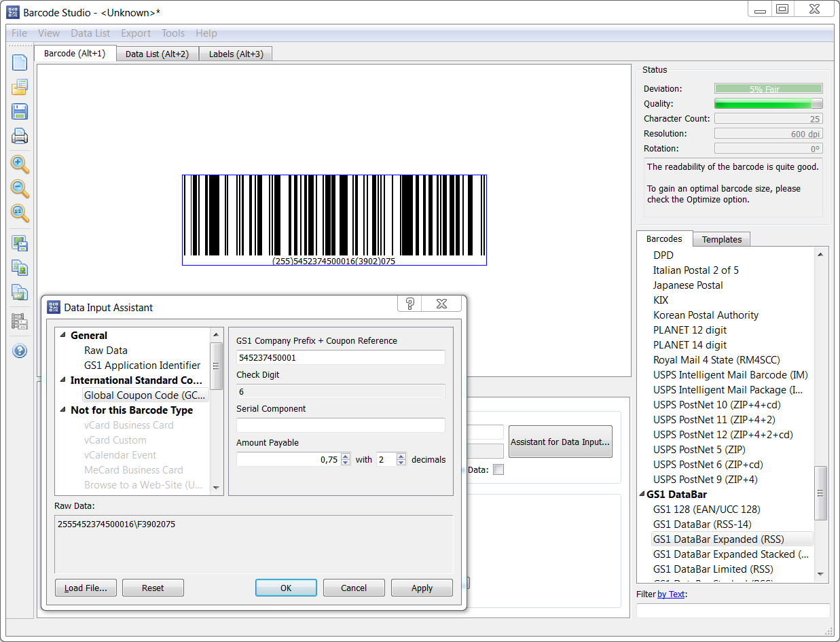Select the Barcodes tab in right panel
The width and height of the screenshot is (840, 642).
coord(664,238)
